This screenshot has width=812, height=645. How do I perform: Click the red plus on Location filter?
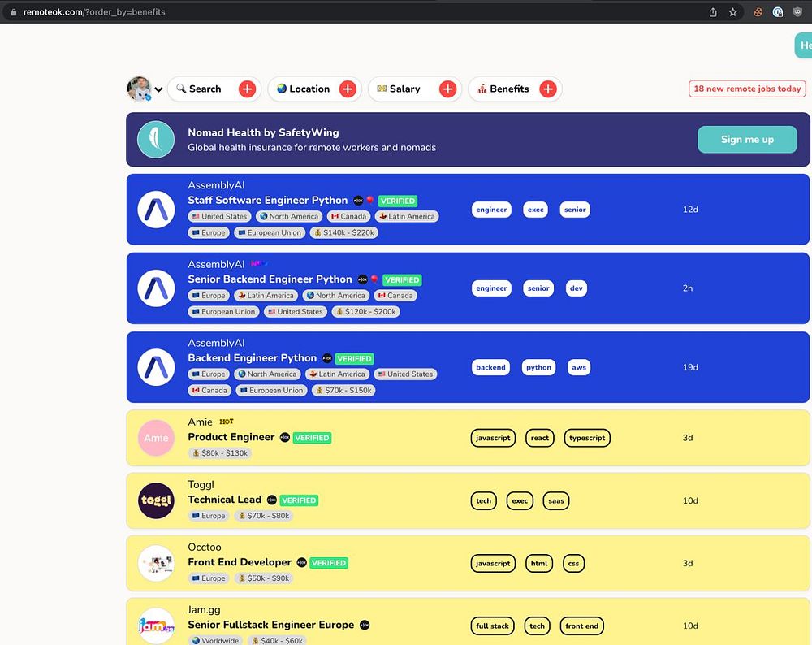pyautogui.click(x=348, y=89)
